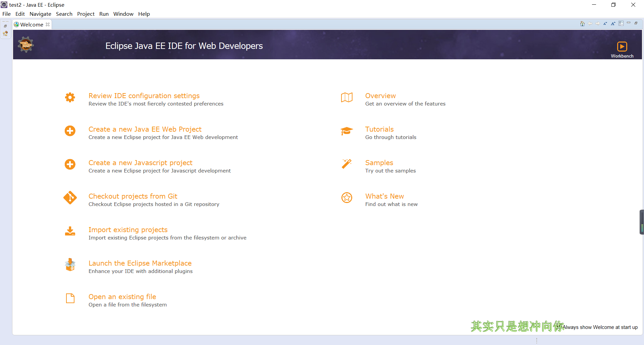
Task: Magnify font size with the large A icon
Action: coord(613,23)
